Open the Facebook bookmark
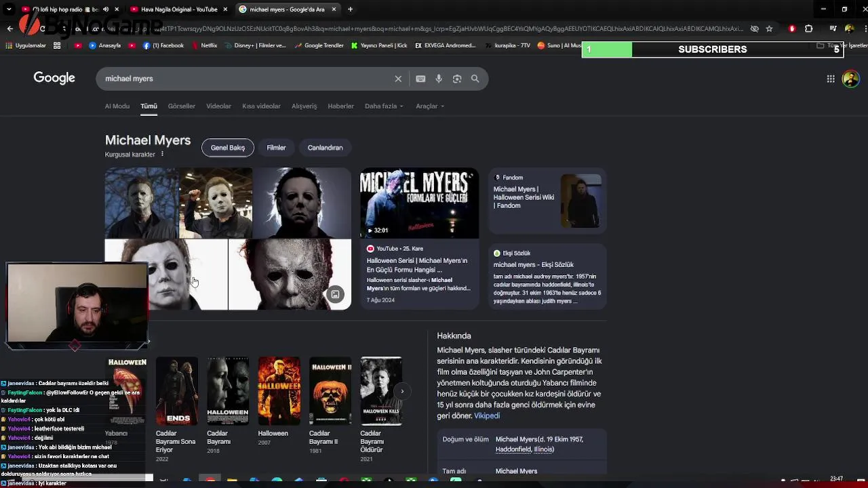This screenshot has width=868, height=488. tap(163, 45)
